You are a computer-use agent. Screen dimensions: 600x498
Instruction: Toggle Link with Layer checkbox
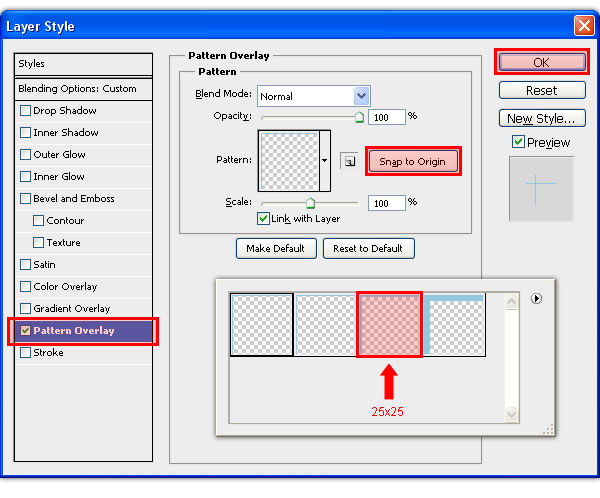[263, 219]
